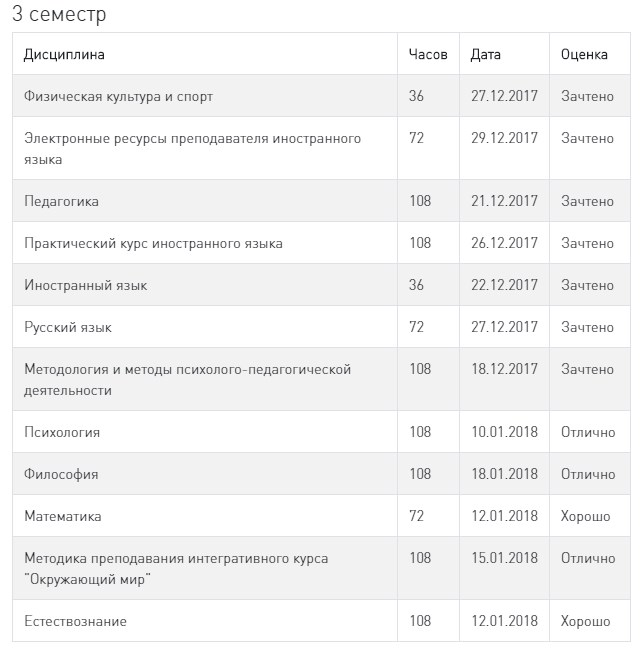Click the "Часов" column header
The height and width of the screenshot is (649, 641).
pyautogui.click(x=428, y=55)
